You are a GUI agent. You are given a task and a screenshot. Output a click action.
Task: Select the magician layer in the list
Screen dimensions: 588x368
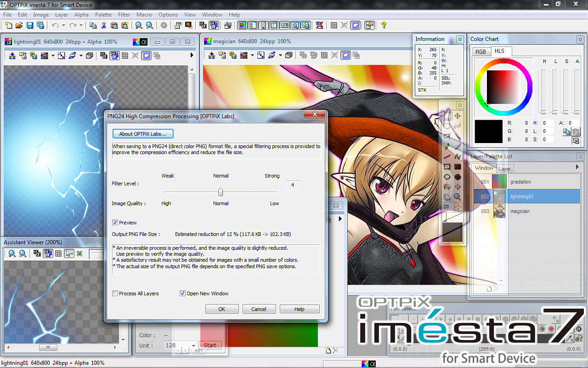point(520,211)
